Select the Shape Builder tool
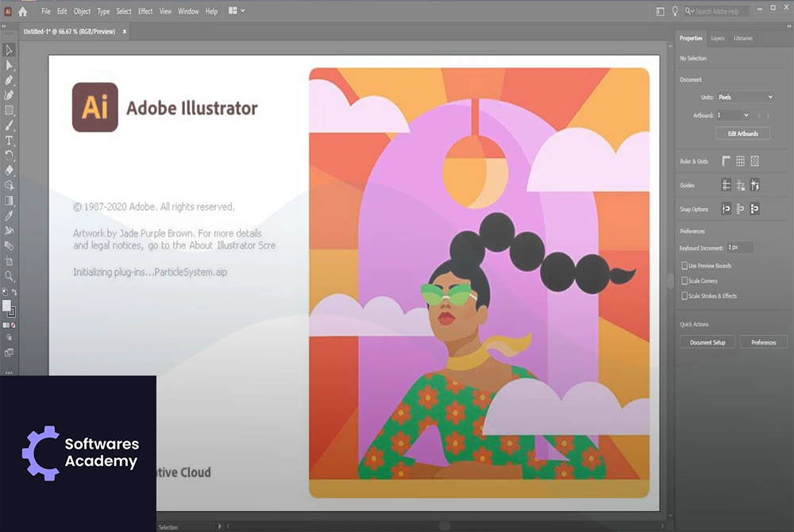This screenshot has width=794, height=532. [9, 185]
